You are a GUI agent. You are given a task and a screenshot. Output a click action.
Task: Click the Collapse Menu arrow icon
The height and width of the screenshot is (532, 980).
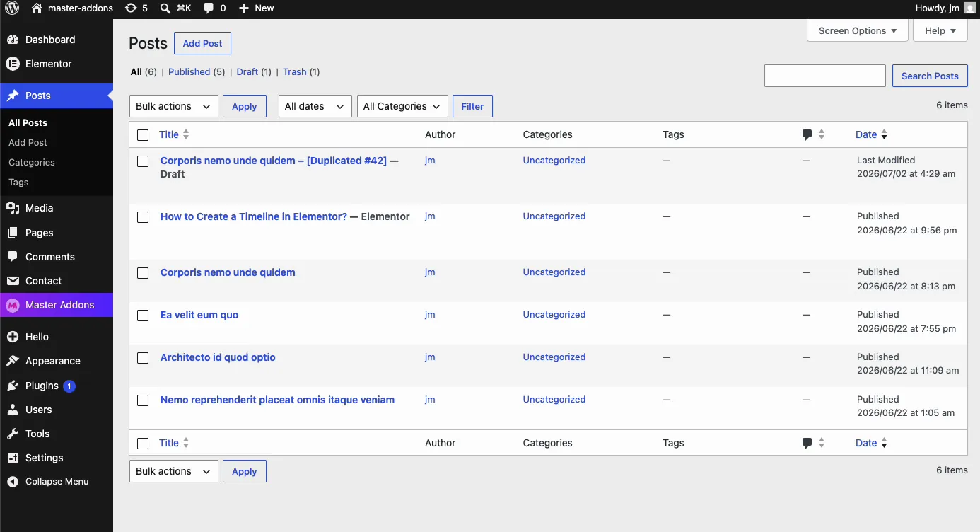tap(13, 482)
